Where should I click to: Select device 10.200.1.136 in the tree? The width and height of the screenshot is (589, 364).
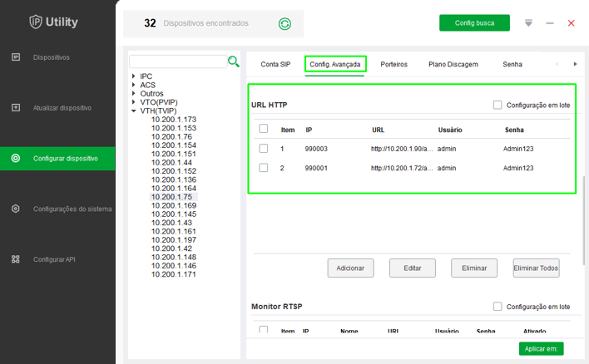click(x=174, y=180)
